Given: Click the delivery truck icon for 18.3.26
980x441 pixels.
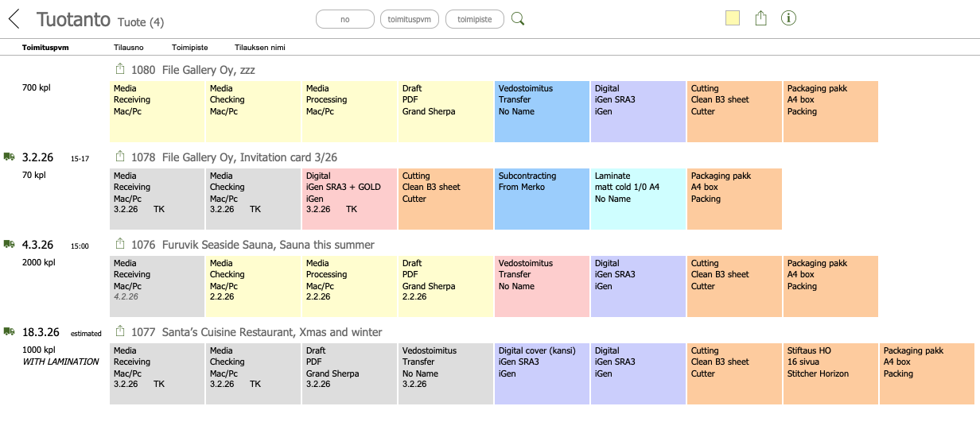Looking at the screenshot, I should [x=10, y=332].
